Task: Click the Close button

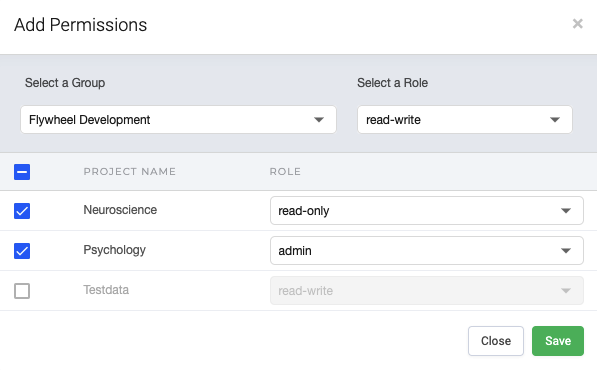Action: [x=496, y=341]
